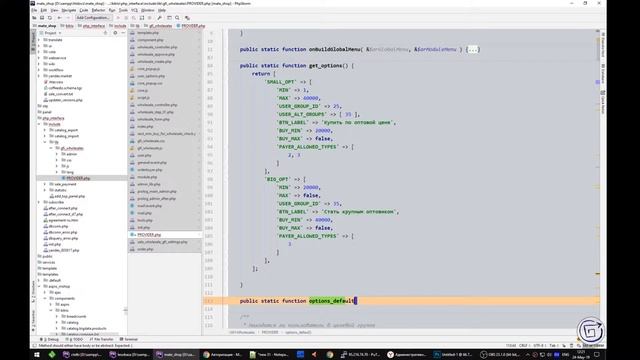Expand the catalog_import folder
Image resolution: width=640 pixels, height=360 pixels.
tap(45, 136)
